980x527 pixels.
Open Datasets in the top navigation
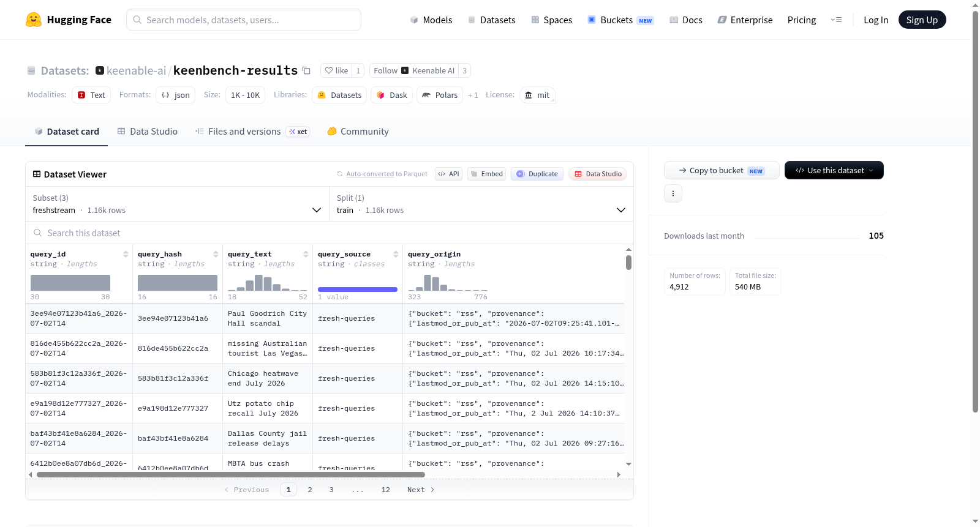pos(492,20)
